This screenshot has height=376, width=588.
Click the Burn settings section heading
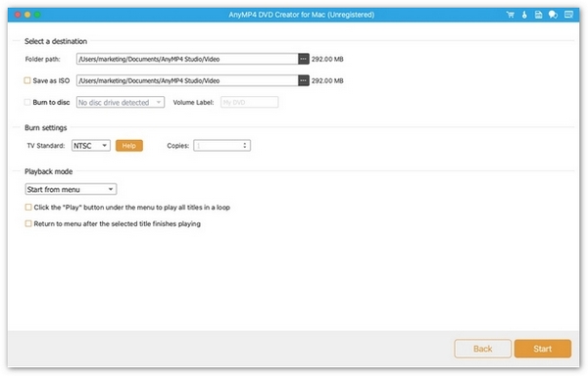click(46, 127)
